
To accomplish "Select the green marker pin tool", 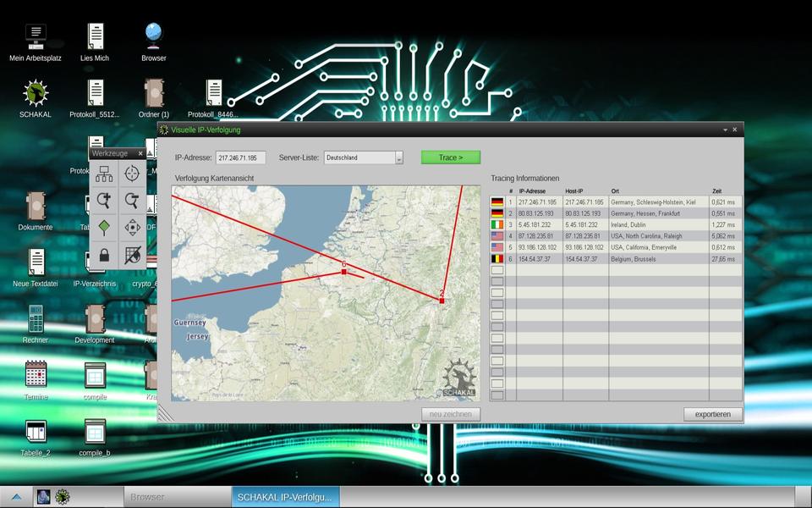I will (104, 227).
